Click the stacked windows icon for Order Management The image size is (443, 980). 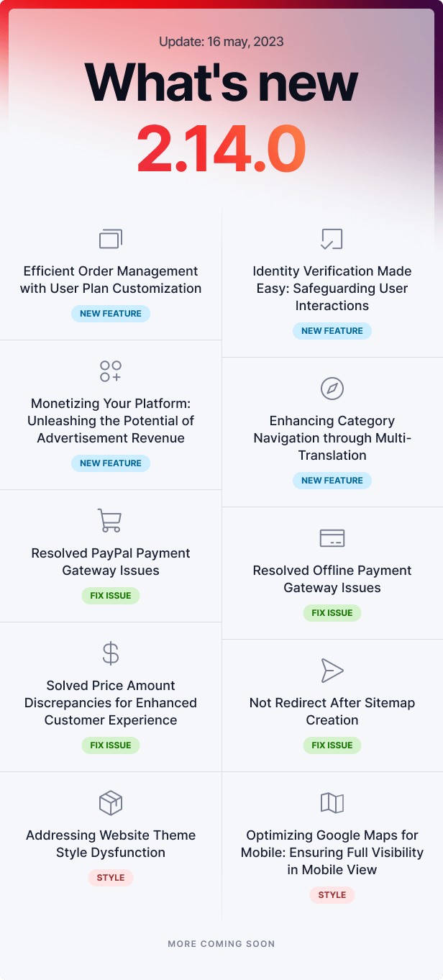111,239
